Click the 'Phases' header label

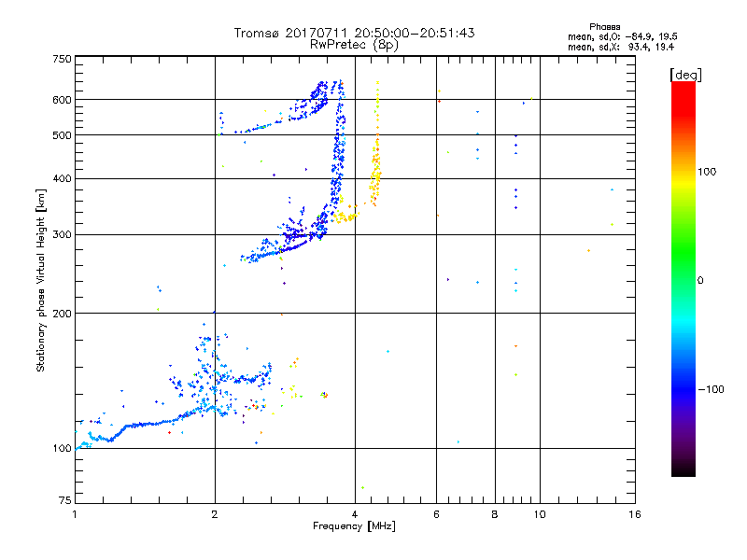click(604, 27)
